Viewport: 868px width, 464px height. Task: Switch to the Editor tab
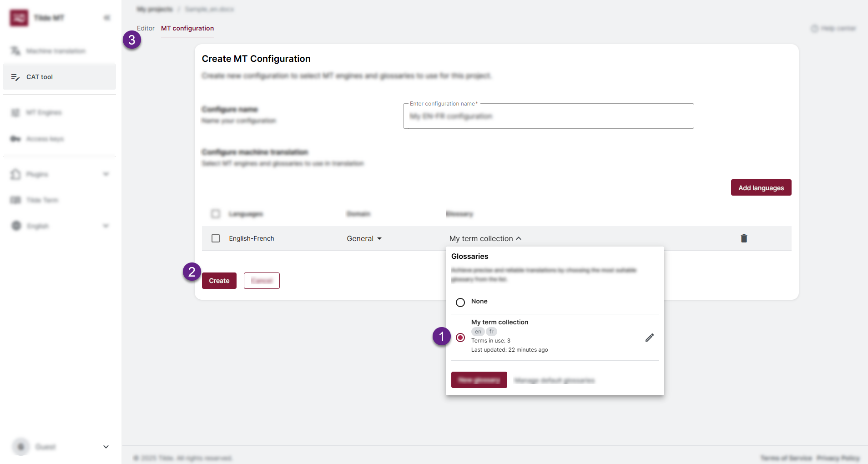(x=146, y=28)
